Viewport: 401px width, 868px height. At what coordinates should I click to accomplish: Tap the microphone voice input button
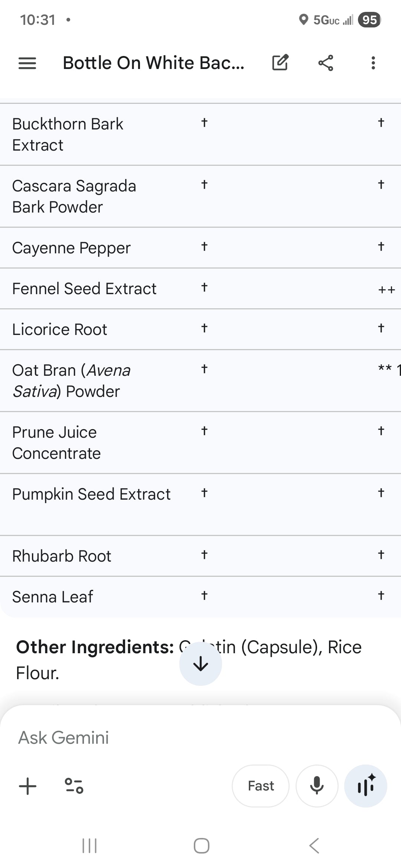(x=317, y=786)
